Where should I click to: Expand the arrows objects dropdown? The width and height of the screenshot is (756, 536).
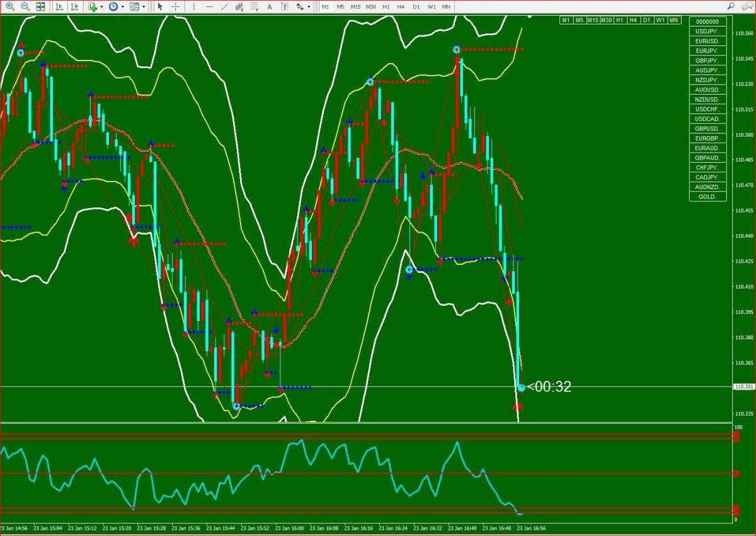309,6
